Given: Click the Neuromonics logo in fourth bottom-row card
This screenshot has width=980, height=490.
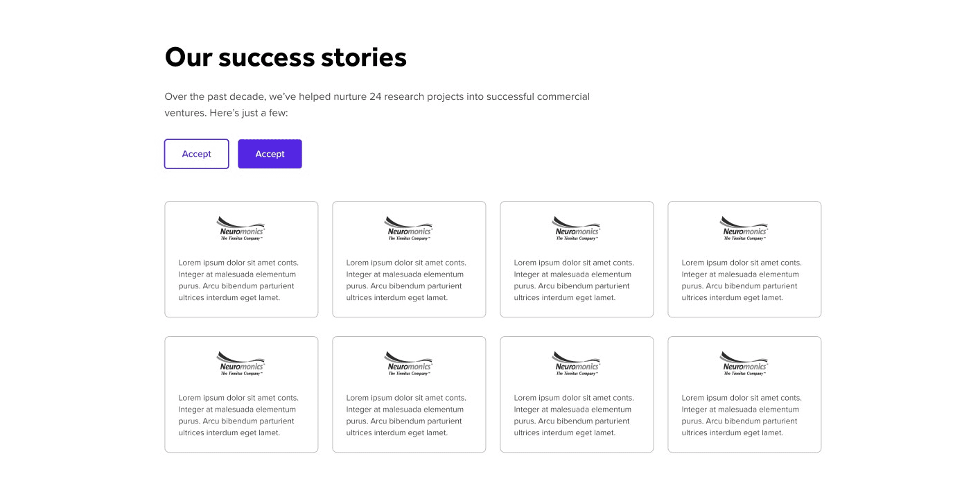Looking at the screenshot, I should point(745,363).
